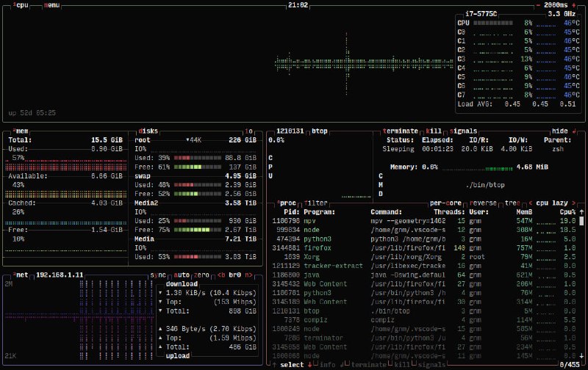Click the Pid: column header

click(x=292, y=212)
